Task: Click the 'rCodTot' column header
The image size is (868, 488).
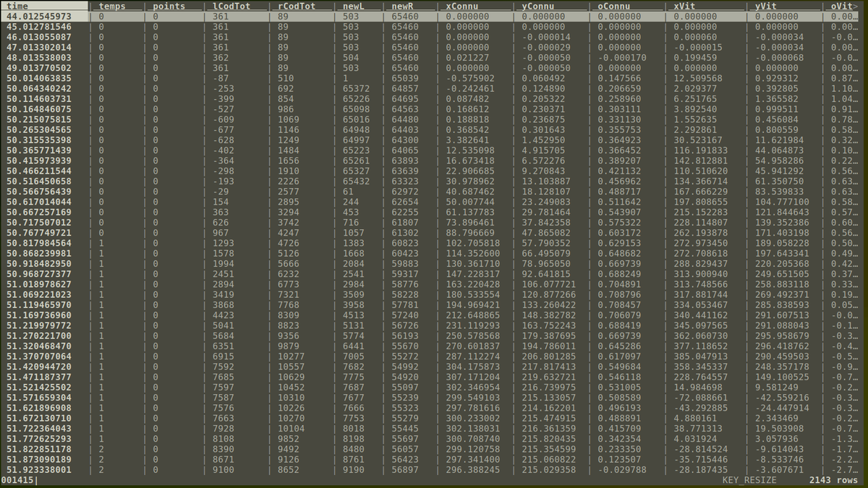Action: [x=296, y=6]
